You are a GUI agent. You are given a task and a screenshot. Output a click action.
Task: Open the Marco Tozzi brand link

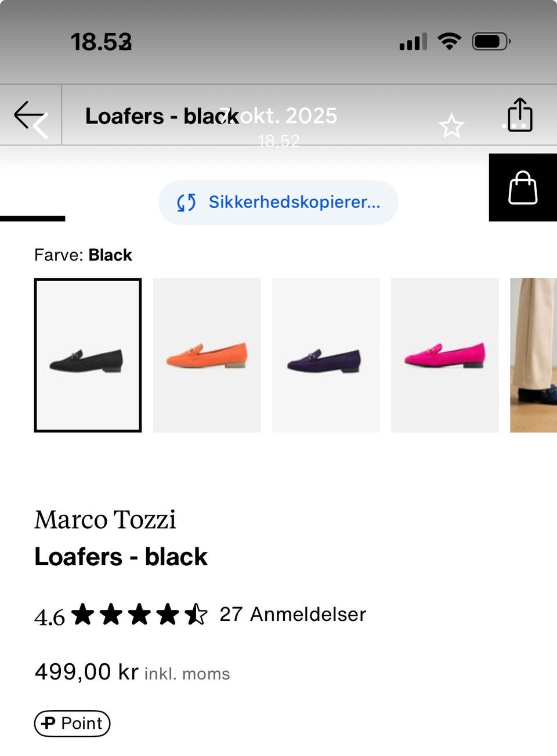point(105,519)
